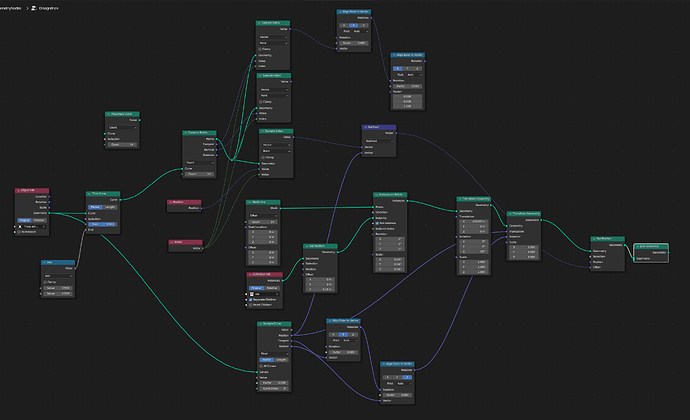Click the Count field in Curve to Points
The height and width of the screenshot is (420, 690).
point(199,174)
